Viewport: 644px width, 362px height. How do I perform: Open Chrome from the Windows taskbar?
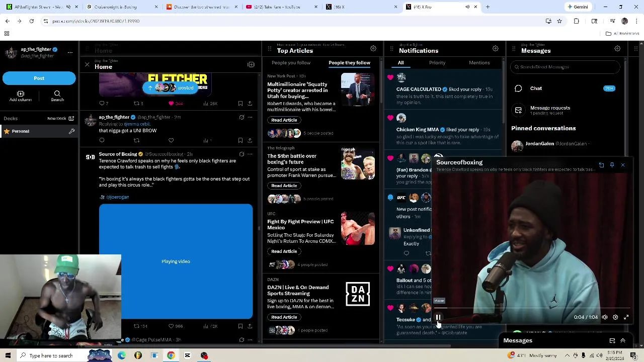tap(171, 356)
